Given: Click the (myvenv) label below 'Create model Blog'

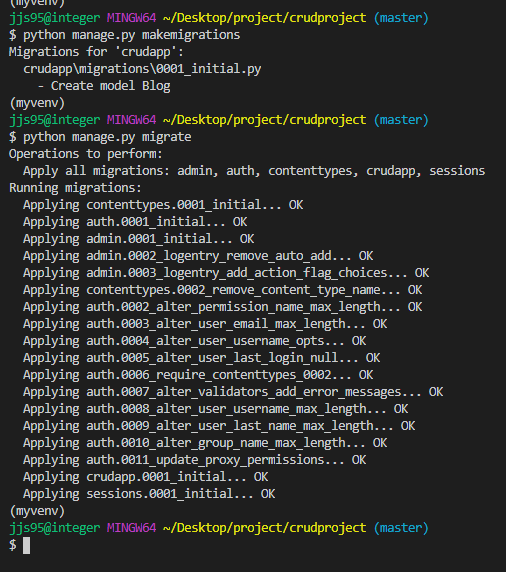Looking at the screenshot, I should pyautogui.click(x=37, y=103).
